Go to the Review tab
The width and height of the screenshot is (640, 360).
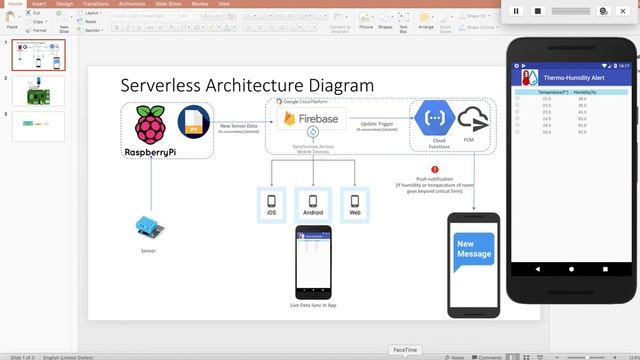[x=200, y=4]
